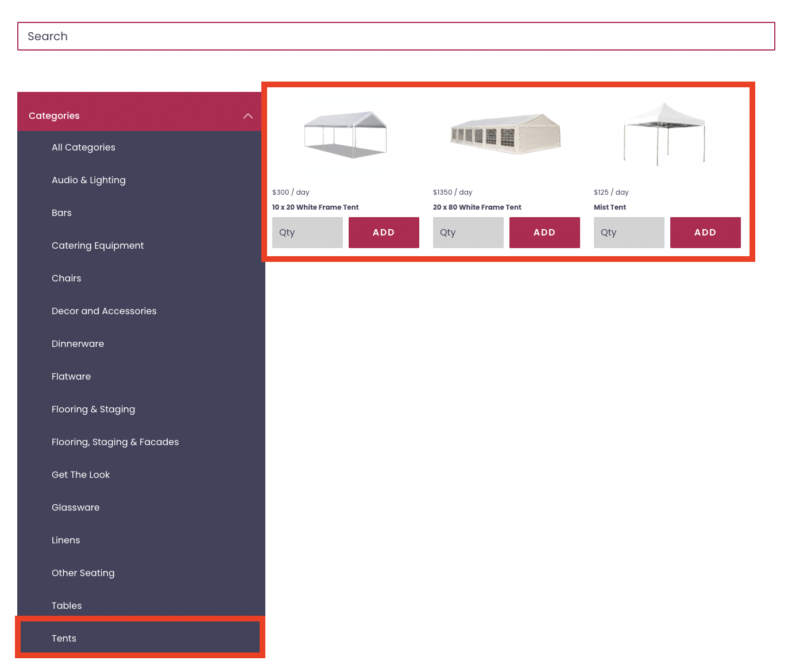Click the Qty field for Mist Tent

click(x=628, y=233)
